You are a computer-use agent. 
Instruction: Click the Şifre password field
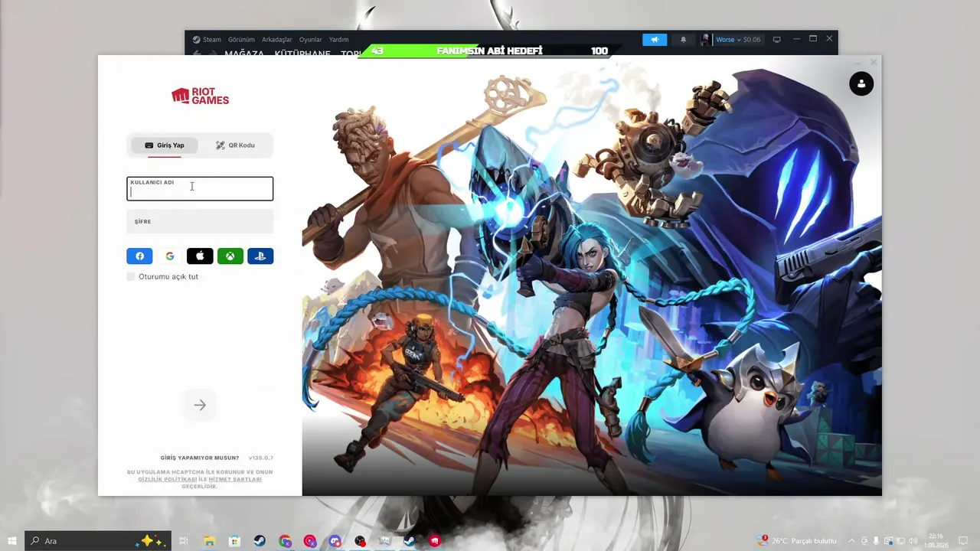(200, 221)
